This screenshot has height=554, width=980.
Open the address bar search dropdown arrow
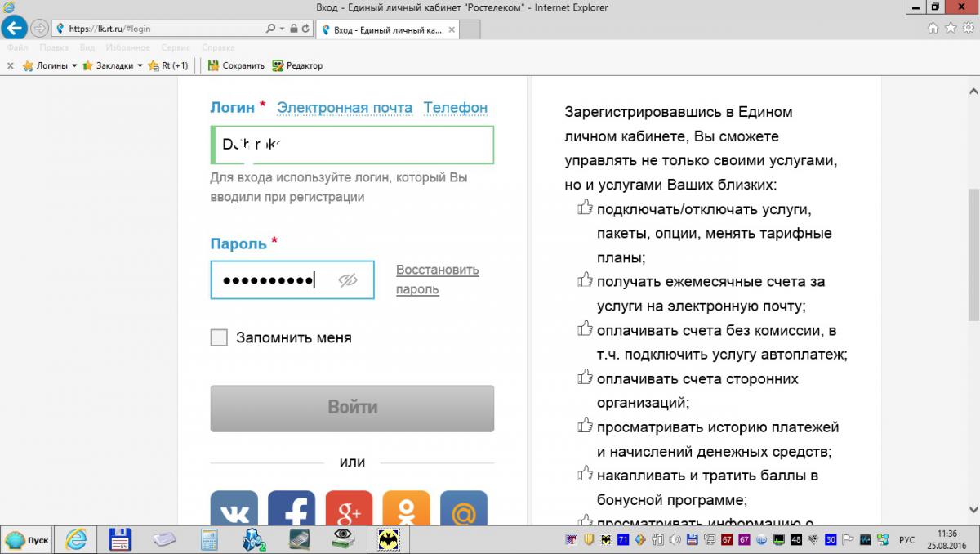(x=281, y=29)
